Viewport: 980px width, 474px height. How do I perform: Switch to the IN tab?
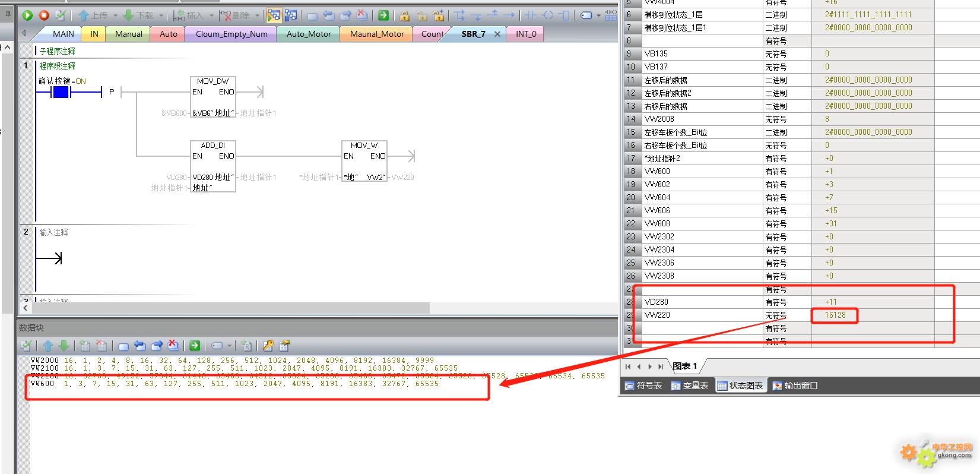[x=94, y=34]
